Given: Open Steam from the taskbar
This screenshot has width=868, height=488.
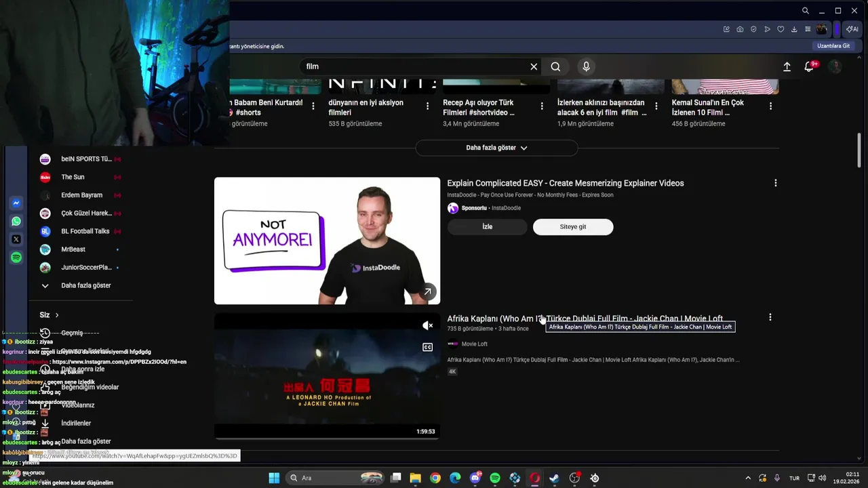Looking at the screenshot, I should (555, 478).
